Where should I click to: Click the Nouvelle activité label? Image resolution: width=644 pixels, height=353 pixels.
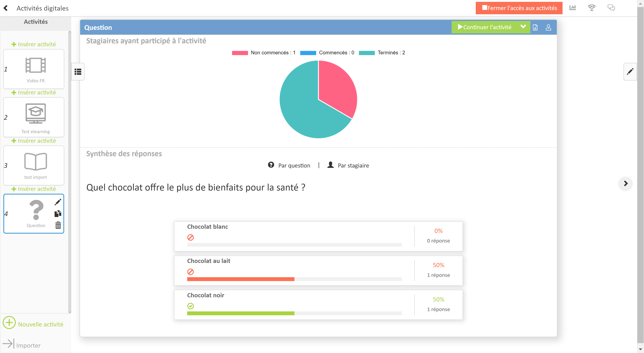click(x=41, y=324)
